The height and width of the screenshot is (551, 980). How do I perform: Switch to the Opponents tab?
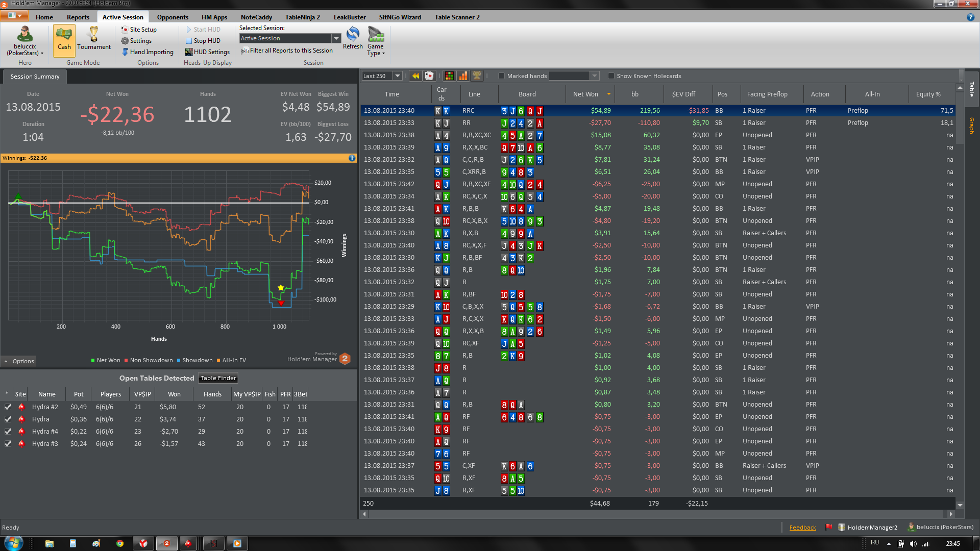173,17
